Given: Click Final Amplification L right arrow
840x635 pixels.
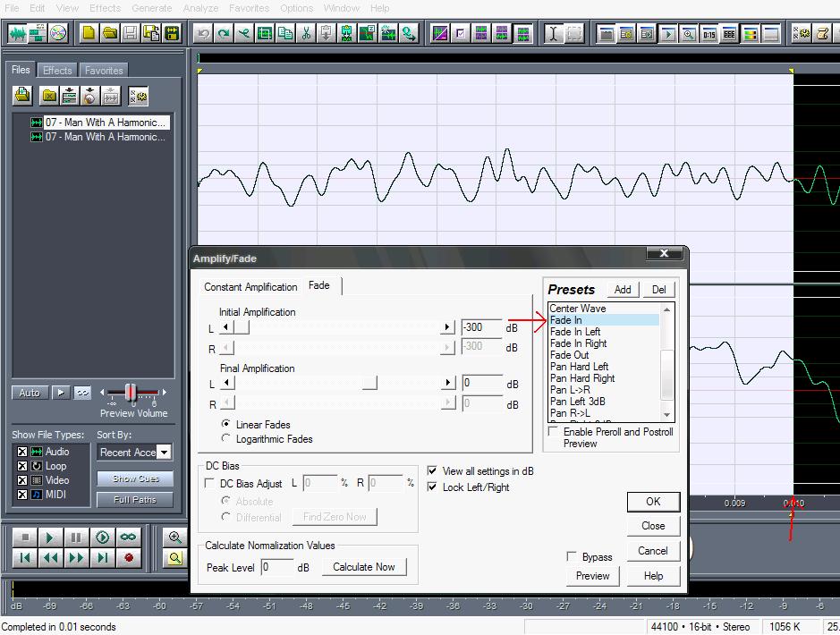Looking at the screenshot, I should tap(448, 383).
